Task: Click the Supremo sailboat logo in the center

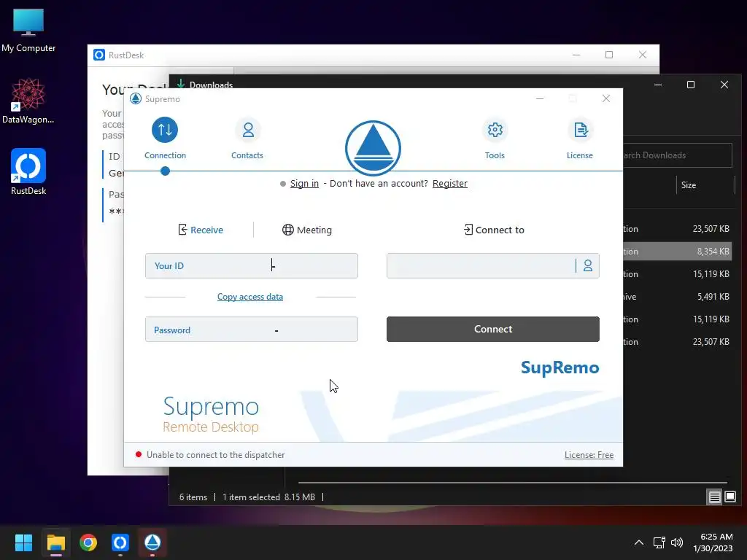Action: (373, 148)
